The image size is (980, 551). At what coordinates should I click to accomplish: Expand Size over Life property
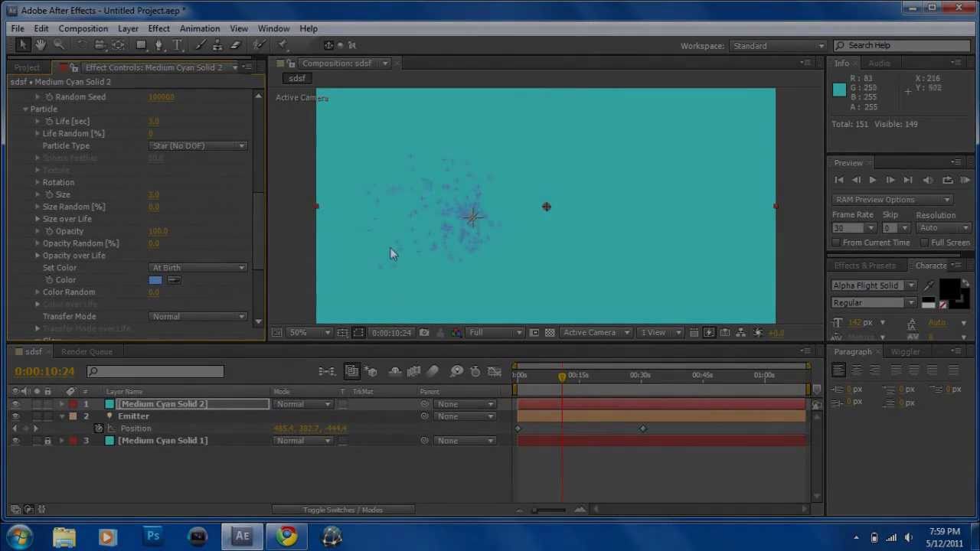pos(37,219)
